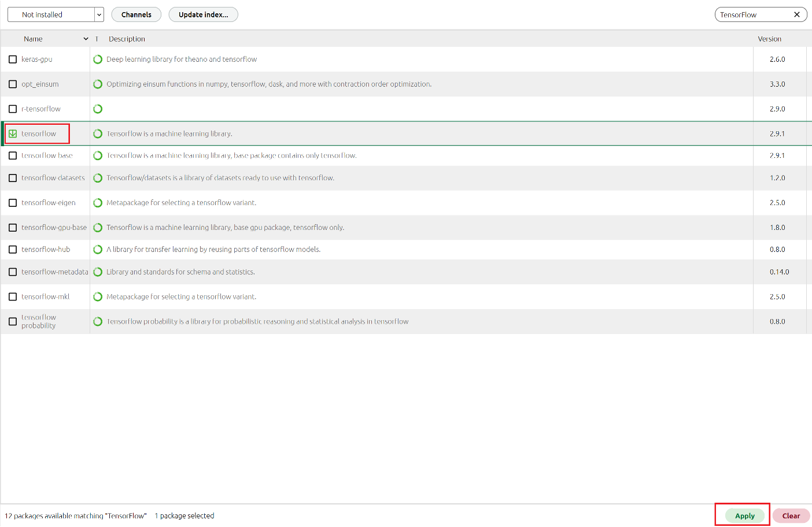Click the status circle icon for tensorflow-mkl
The image size is (812, 527).
click(x=98, y=297)
